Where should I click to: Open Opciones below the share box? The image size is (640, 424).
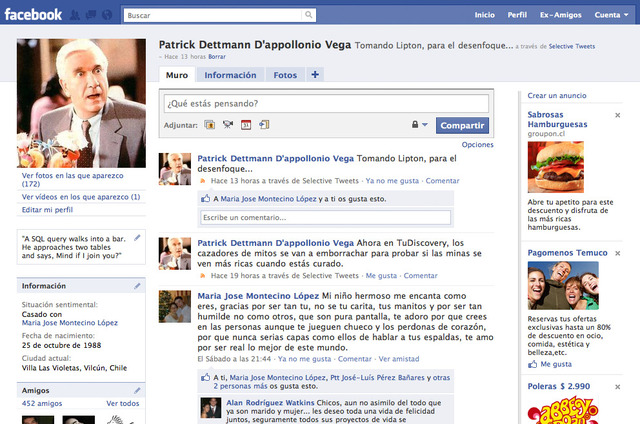(x=477, y=144)
